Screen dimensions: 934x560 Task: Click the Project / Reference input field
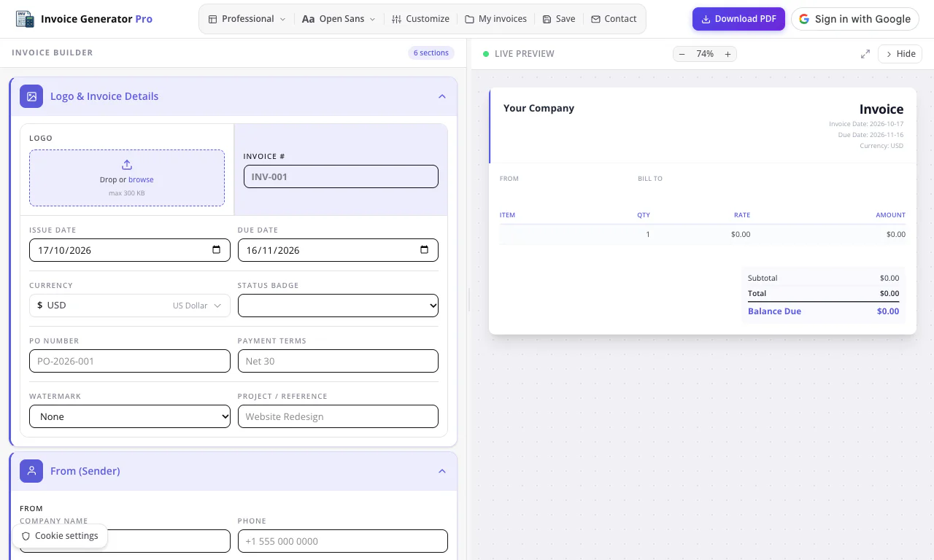point(338,416)
